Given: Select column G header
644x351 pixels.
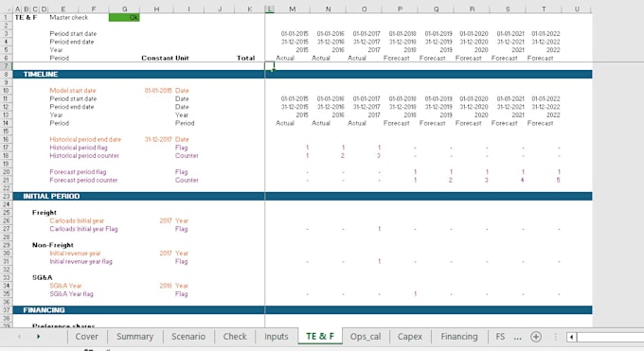Looking at the screenshot, I should click(x=124, y=9).
